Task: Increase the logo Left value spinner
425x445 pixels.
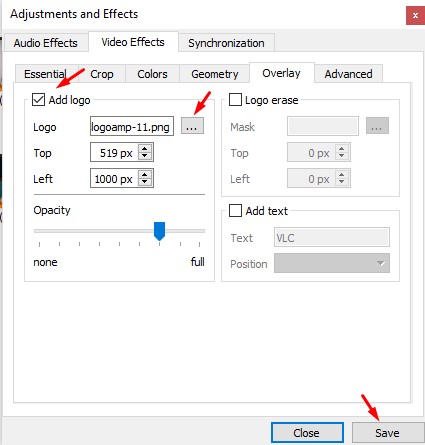Action: [x=145, y=174]
